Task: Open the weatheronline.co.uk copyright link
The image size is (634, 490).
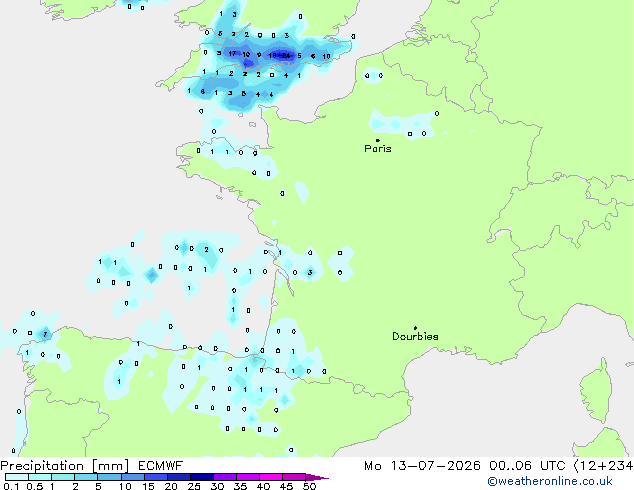Action: coord(550,481)
